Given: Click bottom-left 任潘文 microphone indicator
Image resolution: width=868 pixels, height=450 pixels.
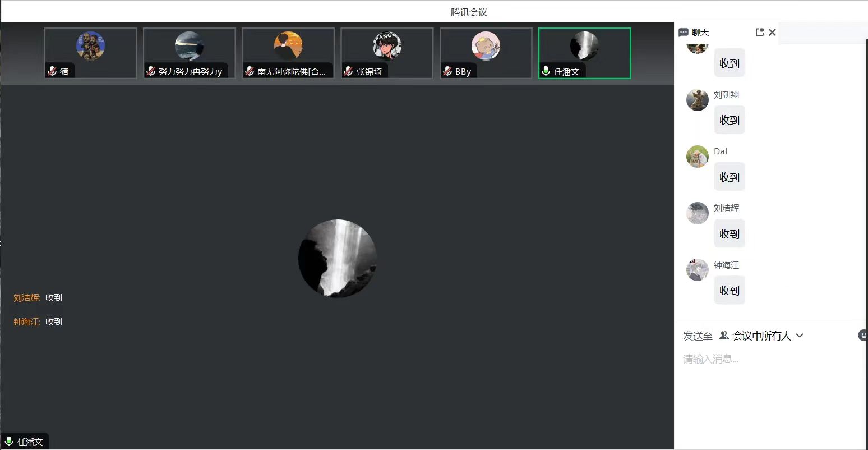Looking at the screenshot, I should pyautogui.click(x=9, y=442).
